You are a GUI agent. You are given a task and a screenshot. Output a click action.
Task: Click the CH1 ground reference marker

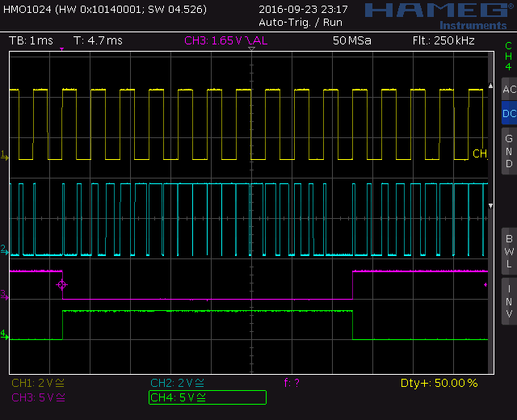tap(4, 154)
